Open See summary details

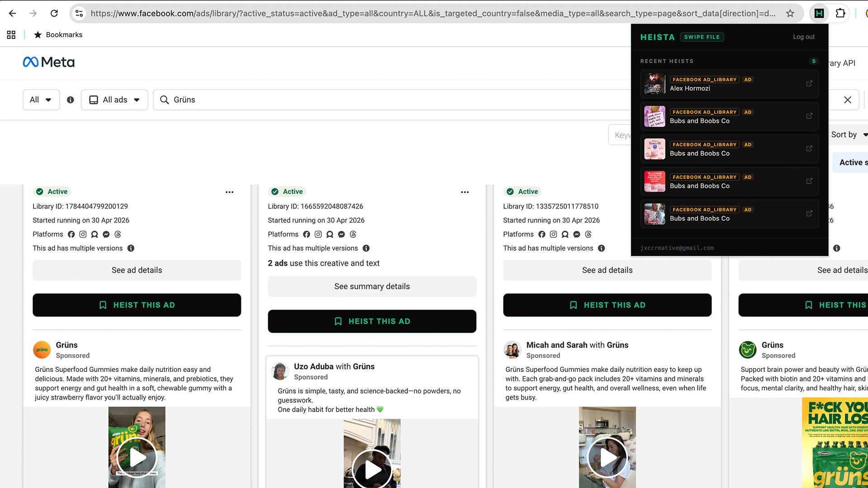(x=372, y=286)
